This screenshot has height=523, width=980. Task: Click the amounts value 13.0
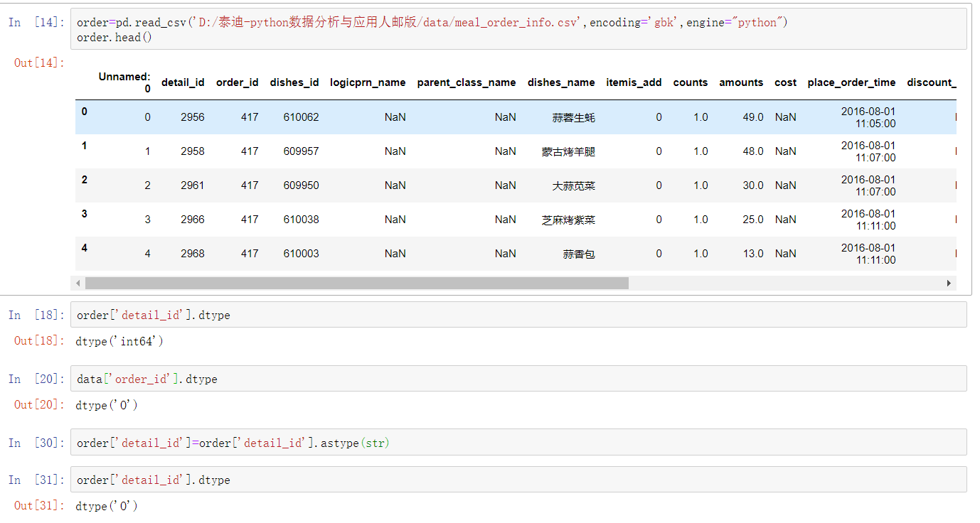pyautogui.click(x=753, y=254)
